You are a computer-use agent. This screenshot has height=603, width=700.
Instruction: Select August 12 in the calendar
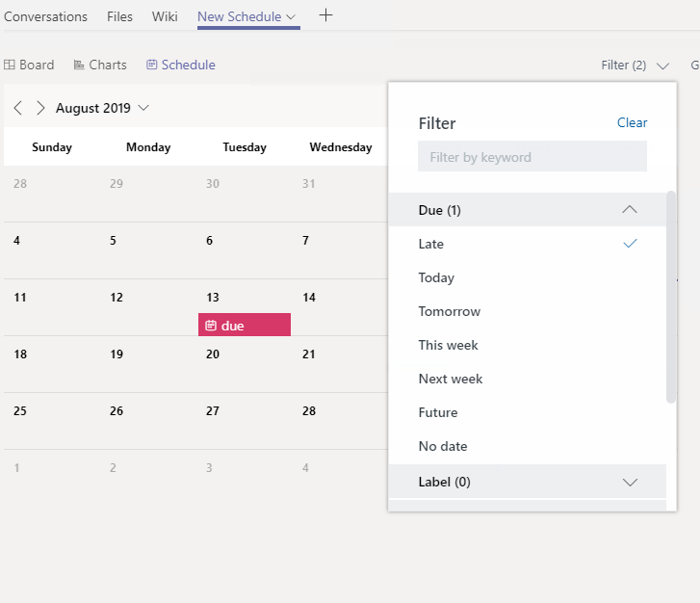pyautogui.click(x=117, y=298)
